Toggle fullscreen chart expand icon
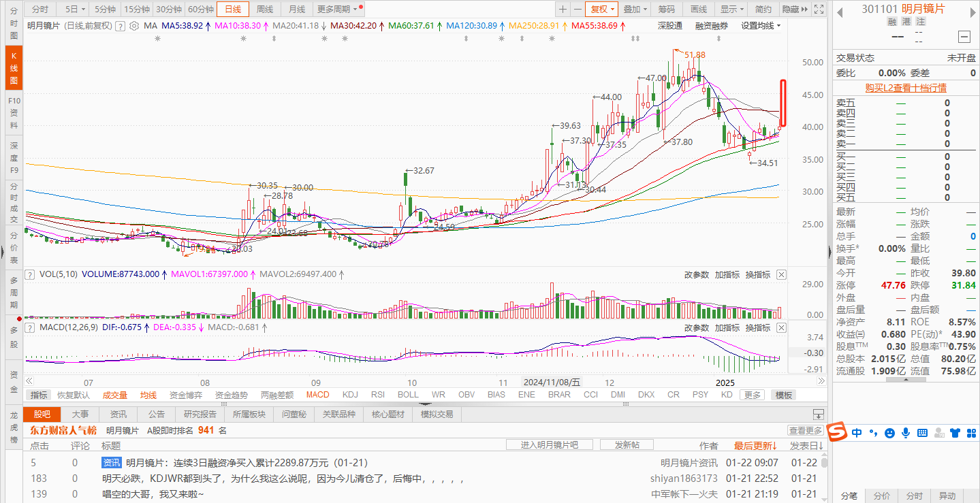Viewport: 980px width, 503px height. (x=819, y=9)
